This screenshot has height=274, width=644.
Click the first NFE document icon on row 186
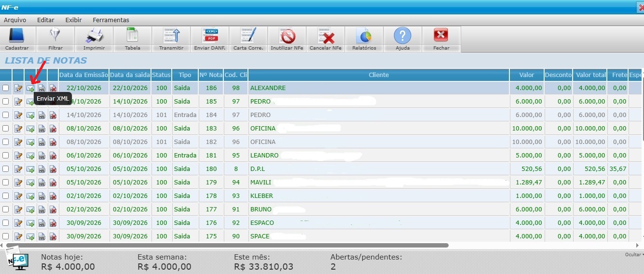42,88
